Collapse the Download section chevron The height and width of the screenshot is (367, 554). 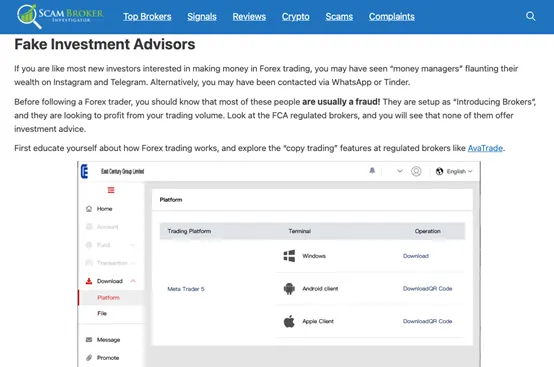(133, 281)
